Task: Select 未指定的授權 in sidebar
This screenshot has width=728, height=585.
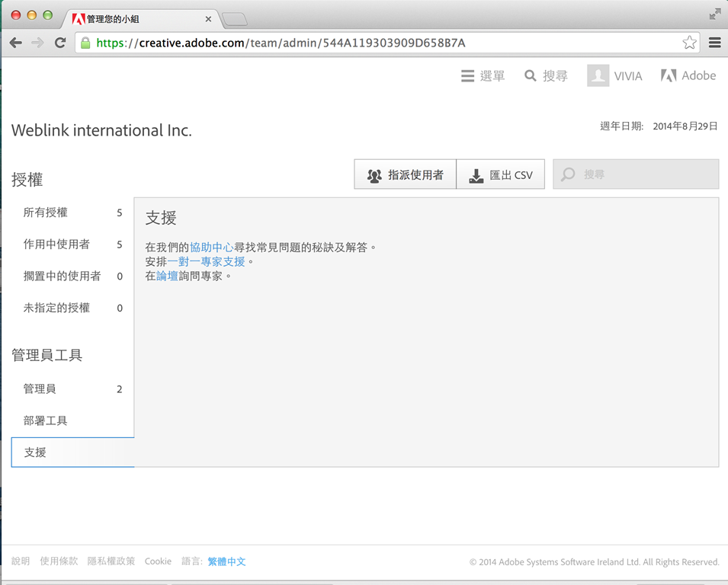Action: [73, 308]
